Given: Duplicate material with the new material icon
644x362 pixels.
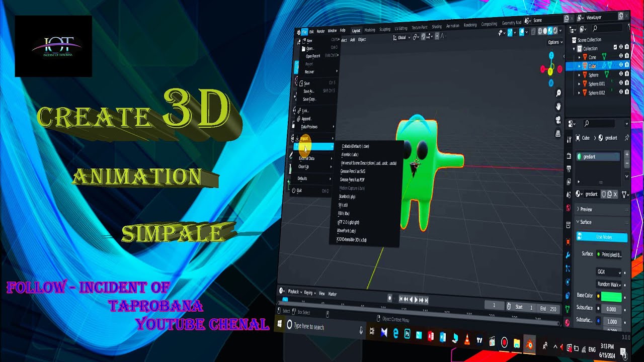Looking at the screenshot, I should pyautogui.click(x=610, y=194).
